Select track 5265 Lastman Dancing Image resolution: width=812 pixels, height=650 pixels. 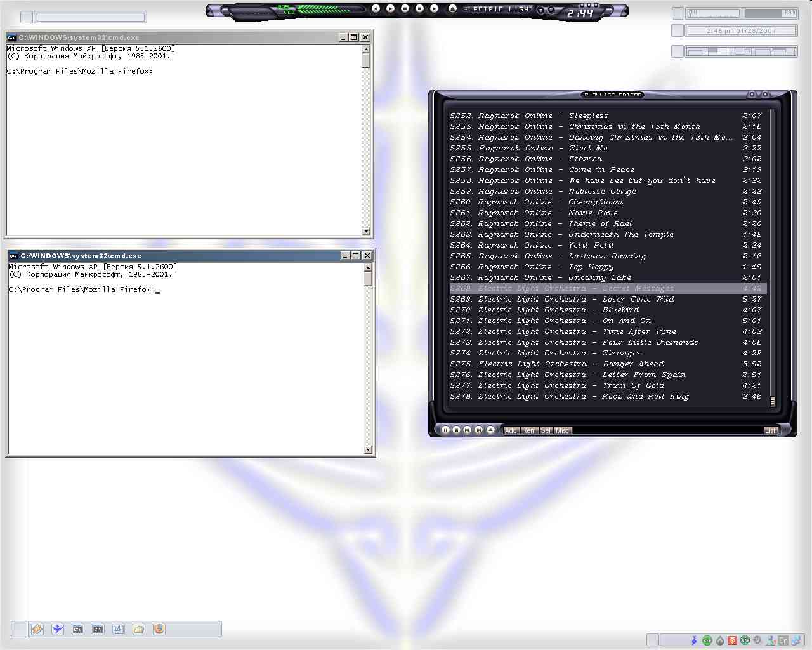point(606,256)
